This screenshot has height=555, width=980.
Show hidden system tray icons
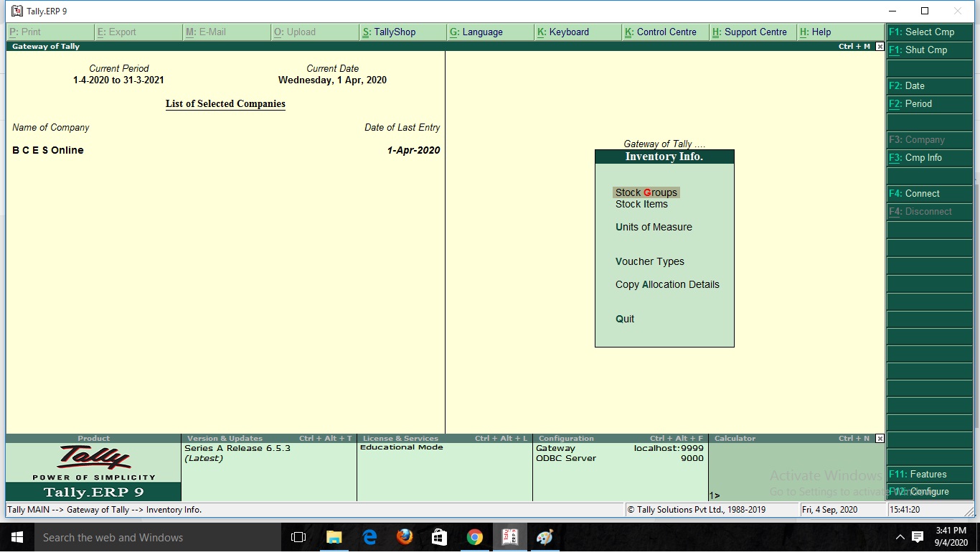click(x=900, y=537)
